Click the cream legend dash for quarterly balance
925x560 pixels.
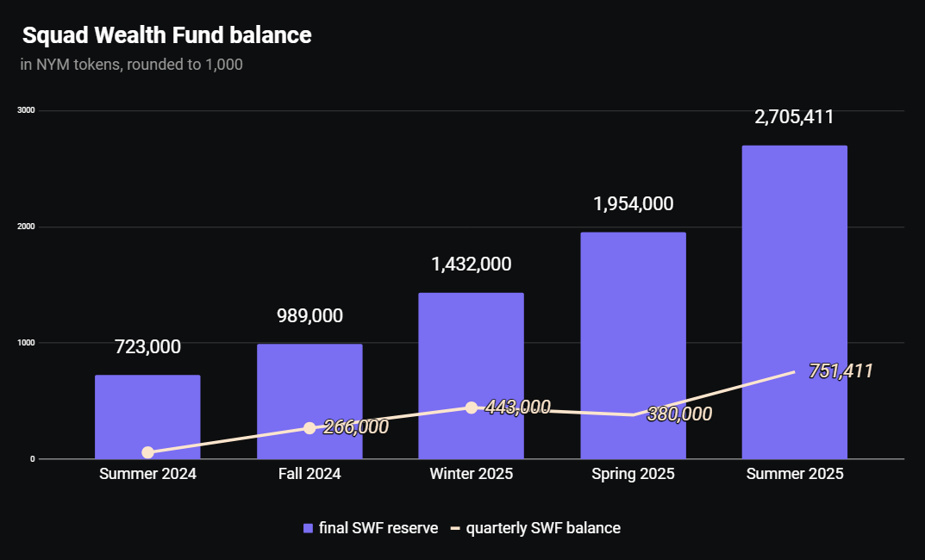pyautogui.click(x=455, y=528)
